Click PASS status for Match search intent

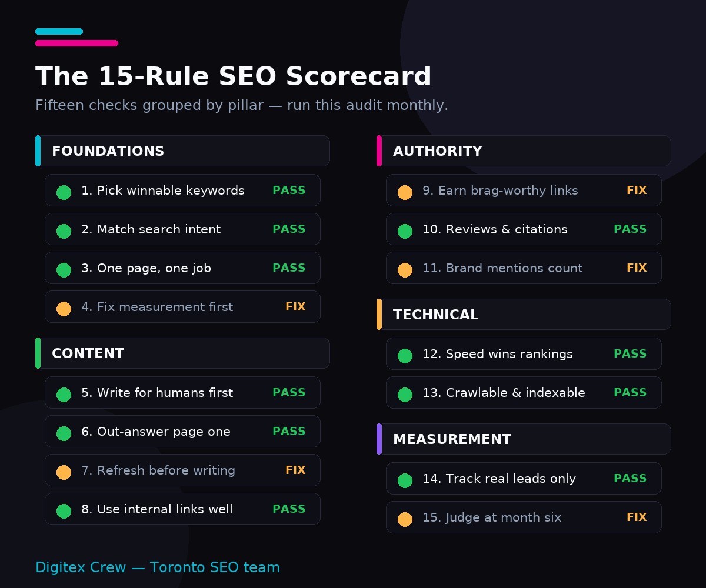click(289, 229)
